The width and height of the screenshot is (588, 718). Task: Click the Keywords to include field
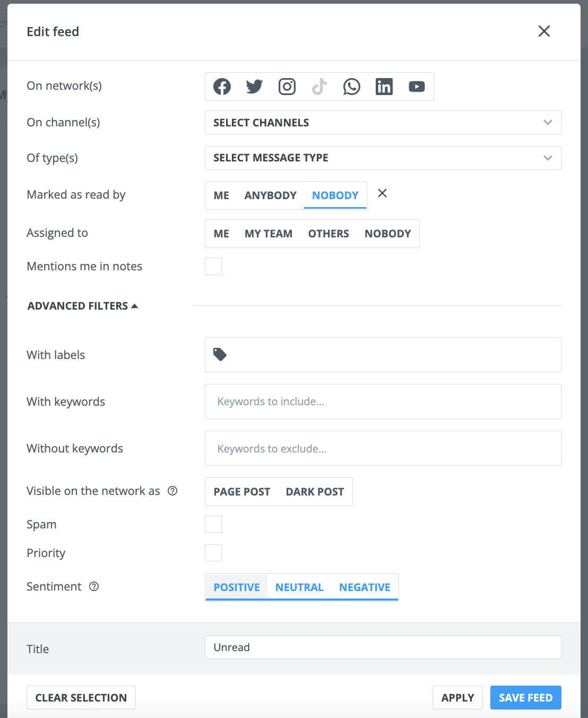click(383, 401)
